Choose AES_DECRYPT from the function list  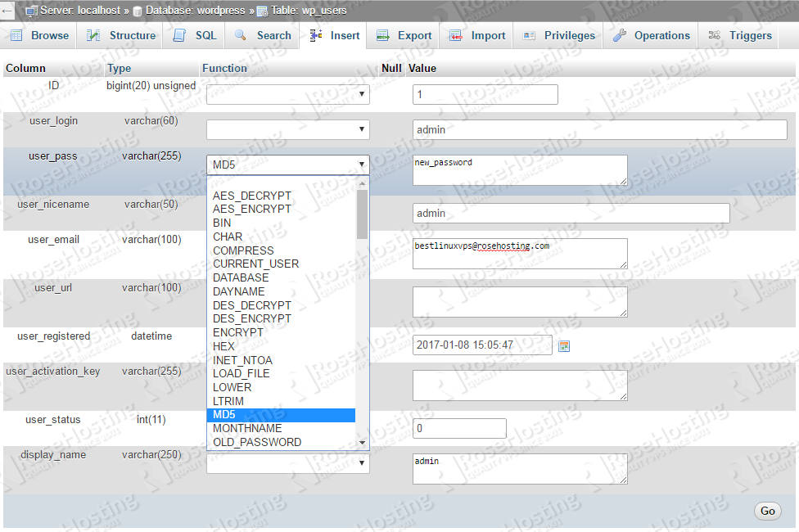point(281,196)
